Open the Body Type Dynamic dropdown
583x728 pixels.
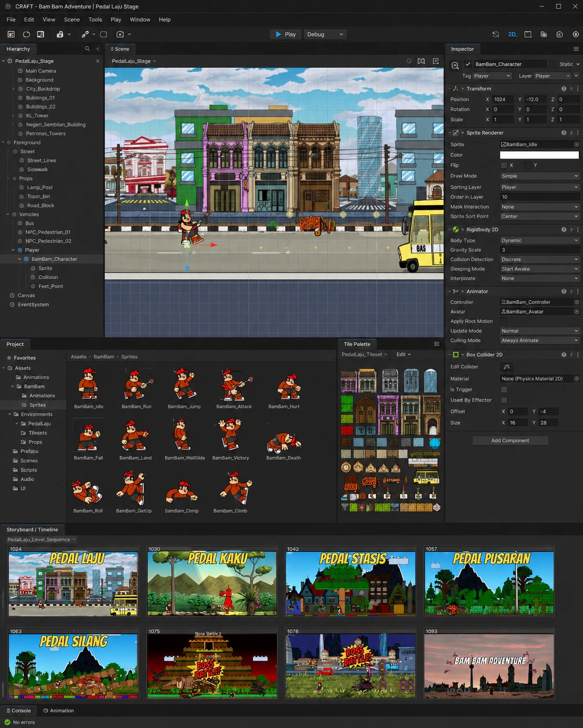tap(539, 240)
